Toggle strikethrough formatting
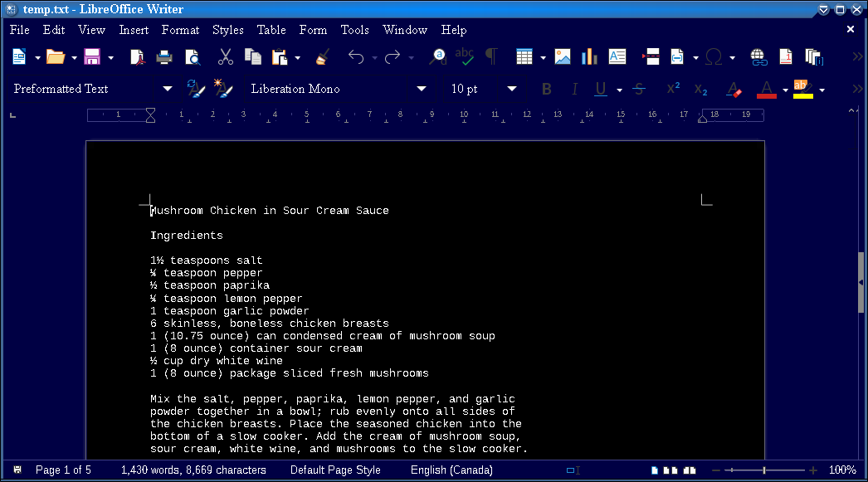The height and width of the screenshot is (482, 868). 639,89
